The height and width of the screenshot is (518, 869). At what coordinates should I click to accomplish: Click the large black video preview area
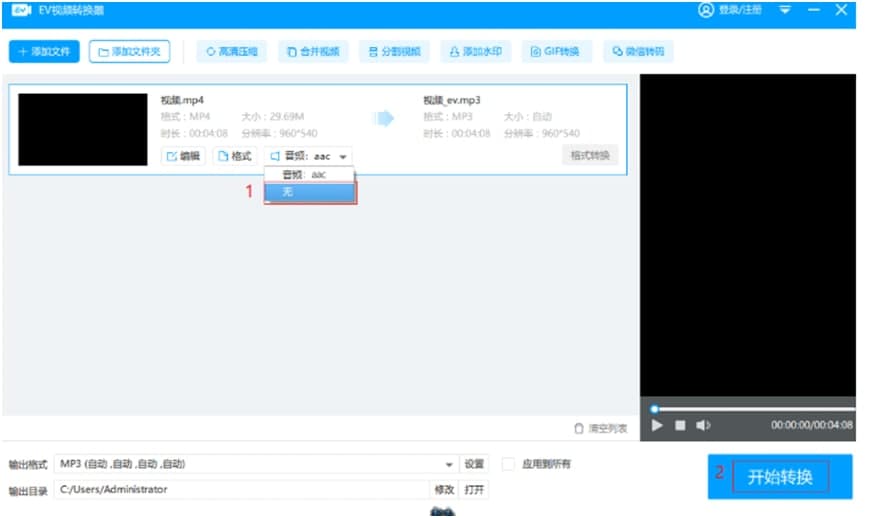pyautogui.click(x=748, y=235)
